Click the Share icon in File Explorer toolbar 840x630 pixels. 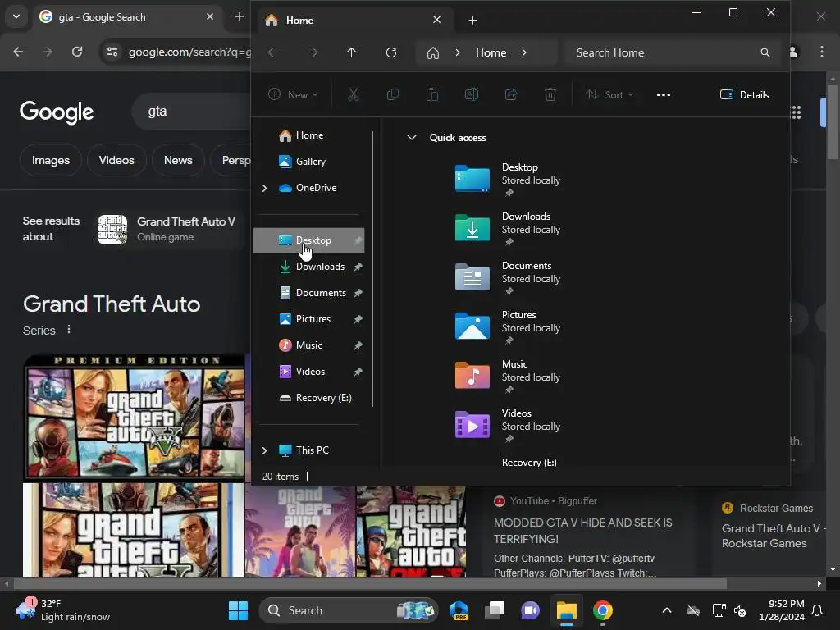tap(511, 95)
